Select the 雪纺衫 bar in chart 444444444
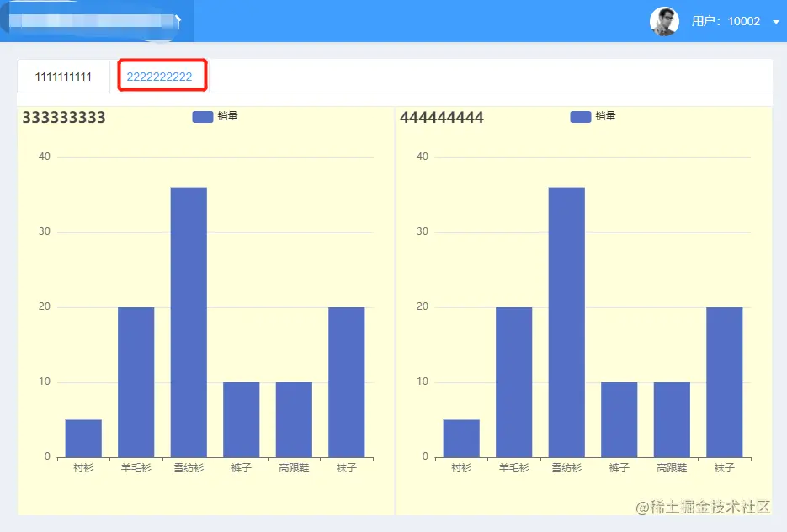 566,322
